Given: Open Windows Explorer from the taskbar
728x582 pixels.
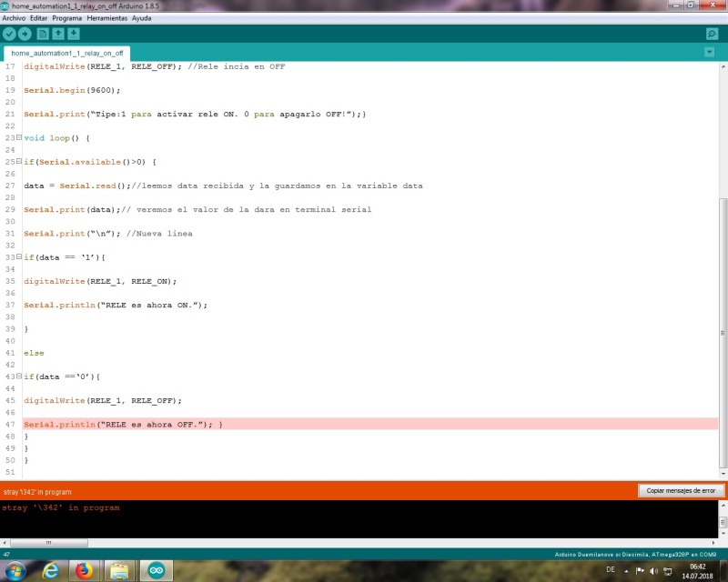Looking at the screenshot, I should (119, 570).
